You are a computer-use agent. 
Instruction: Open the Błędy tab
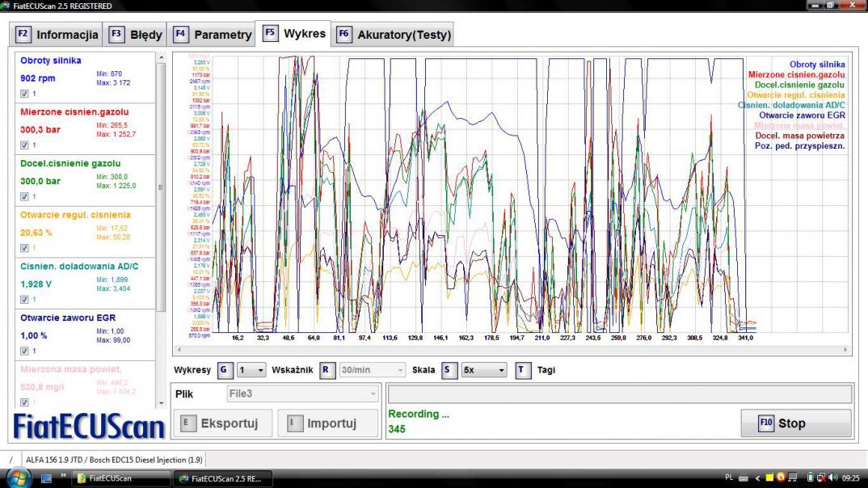[x=136, y=35]
